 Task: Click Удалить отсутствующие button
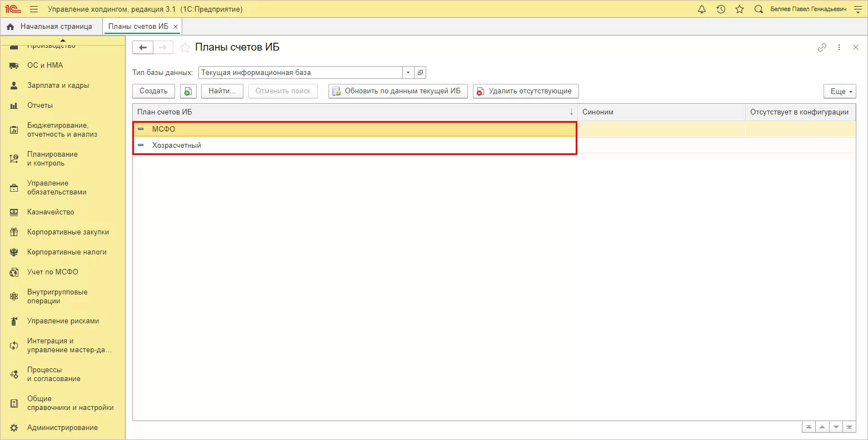tap(526, 91)
